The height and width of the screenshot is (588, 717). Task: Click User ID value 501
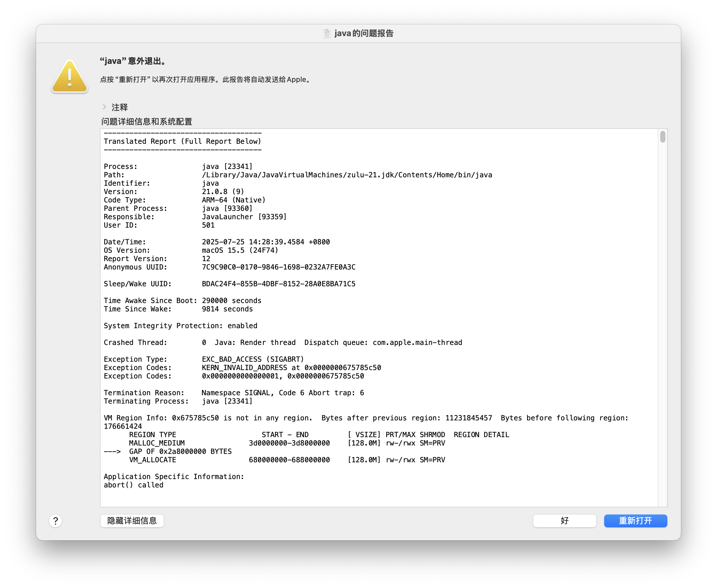(x=208, y=225)
